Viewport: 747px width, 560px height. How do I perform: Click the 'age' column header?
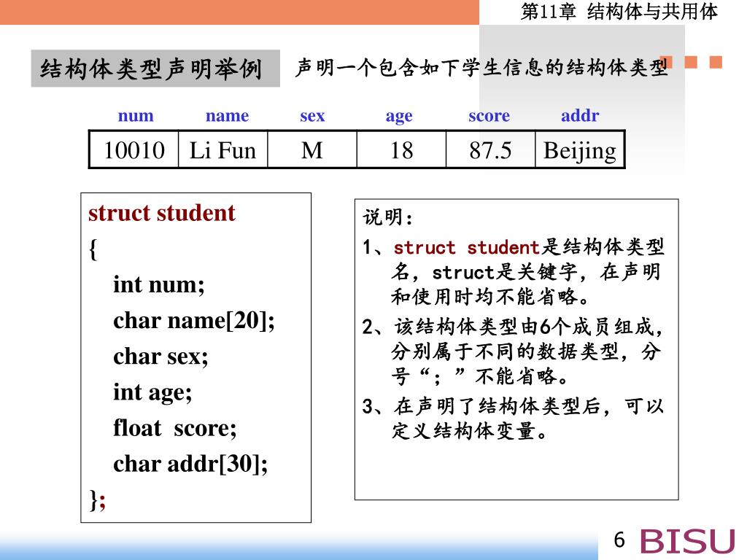(399, 116)
